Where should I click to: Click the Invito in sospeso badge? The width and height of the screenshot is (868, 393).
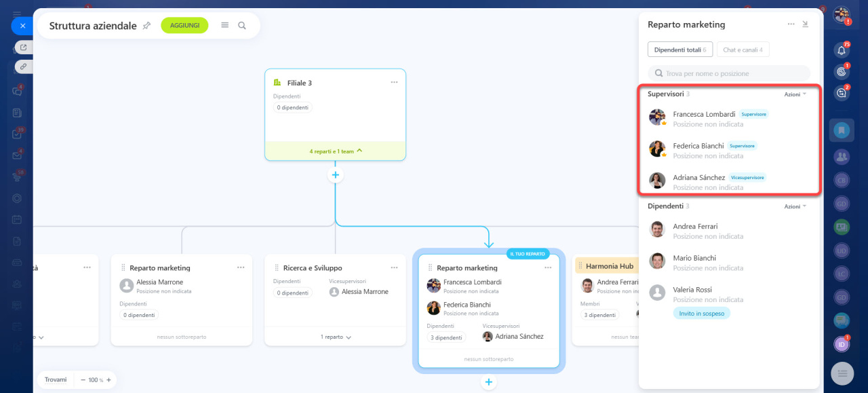tap(702, 314)
